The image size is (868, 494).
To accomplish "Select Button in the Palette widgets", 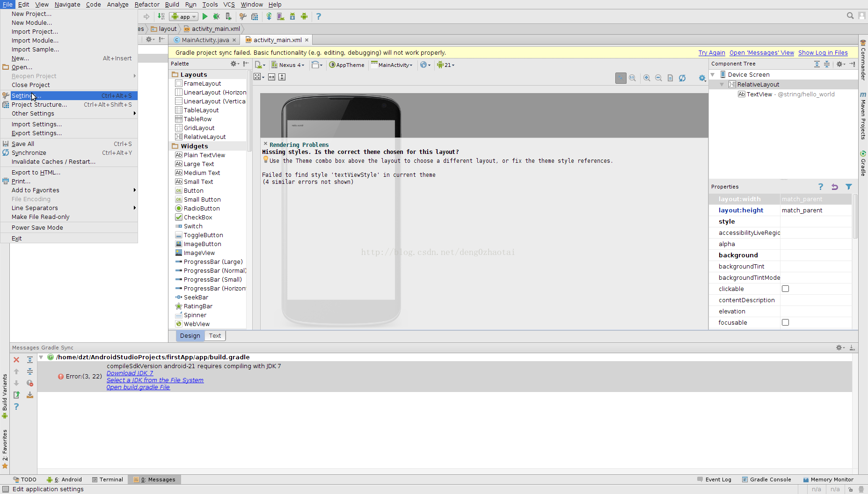I will [193, 190].
